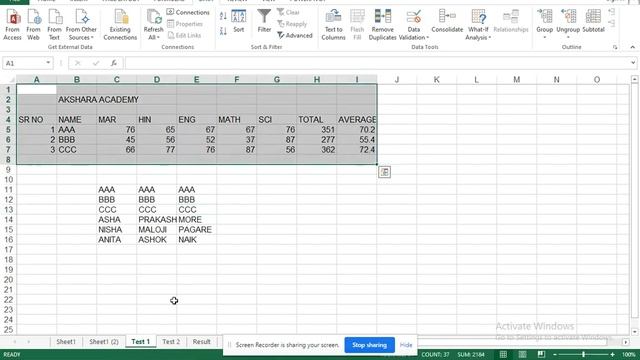Click the cell with MALOJI

(x=157, y=229)
